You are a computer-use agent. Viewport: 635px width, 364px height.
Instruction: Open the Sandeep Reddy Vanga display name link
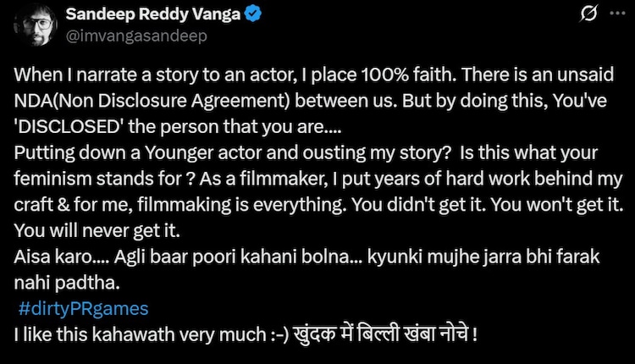click(x=145, y=14)
